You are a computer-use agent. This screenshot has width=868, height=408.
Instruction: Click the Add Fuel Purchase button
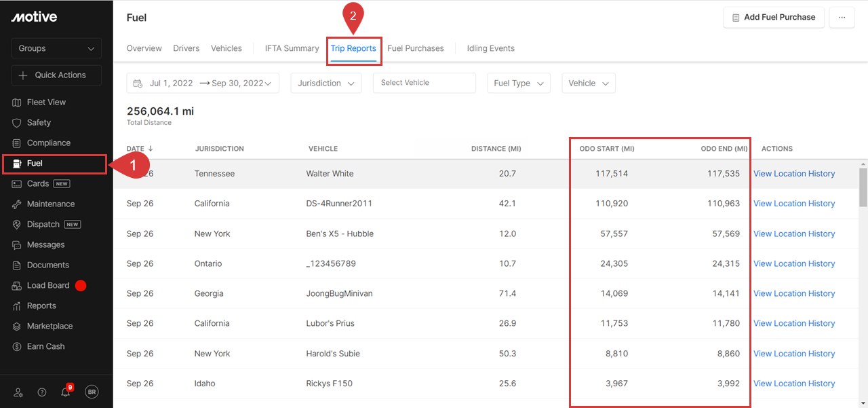[774, 18]
